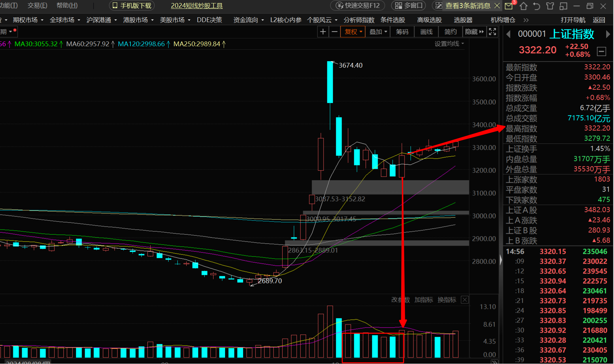Toggle the 隐藏 hide panel button
The width and height of the screenshot is (614, 364).
tap(474, 32)
